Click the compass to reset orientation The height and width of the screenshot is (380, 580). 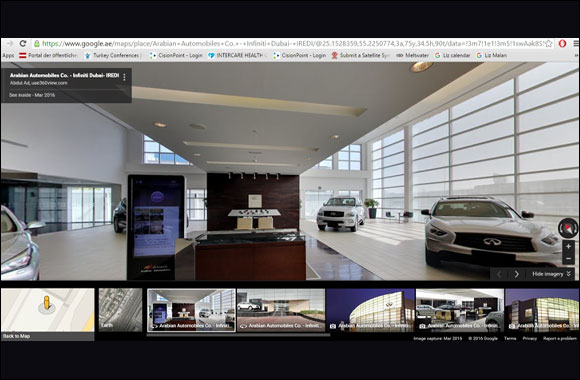click(x=568, y=228)
